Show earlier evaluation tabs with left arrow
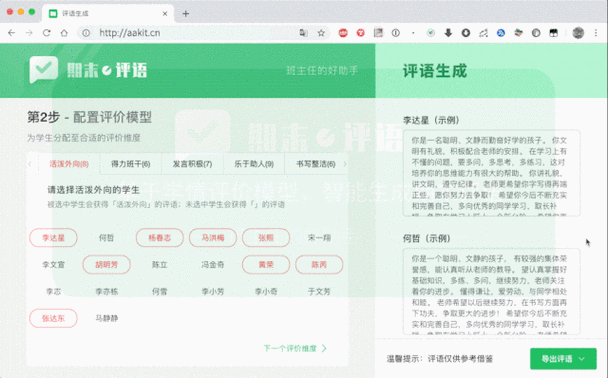Image resolution: width=608 pixels, height=378 pixels. tap(30, 164)
